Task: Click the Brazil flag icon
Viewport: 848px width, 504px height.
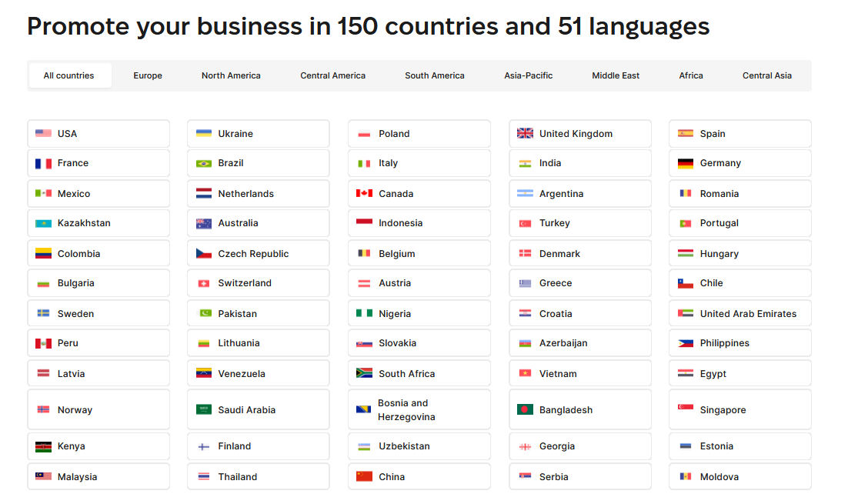Action: 204,163
